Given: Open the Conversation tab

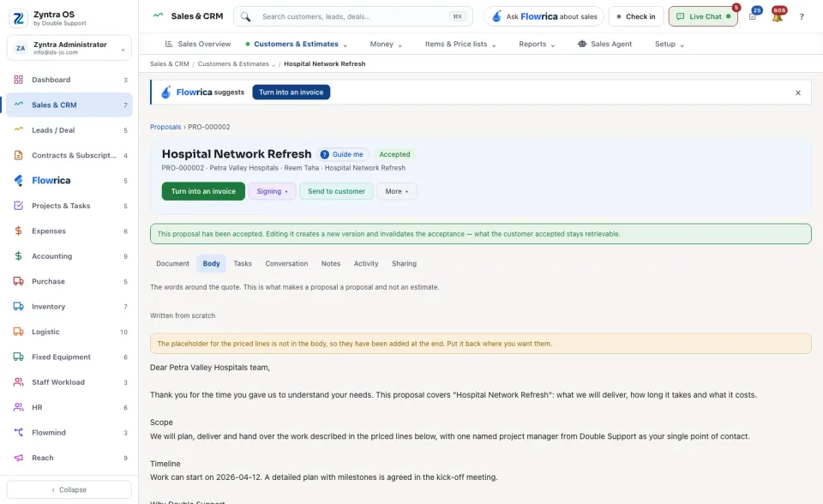Looking at the screenshot, I should point(286,263).
